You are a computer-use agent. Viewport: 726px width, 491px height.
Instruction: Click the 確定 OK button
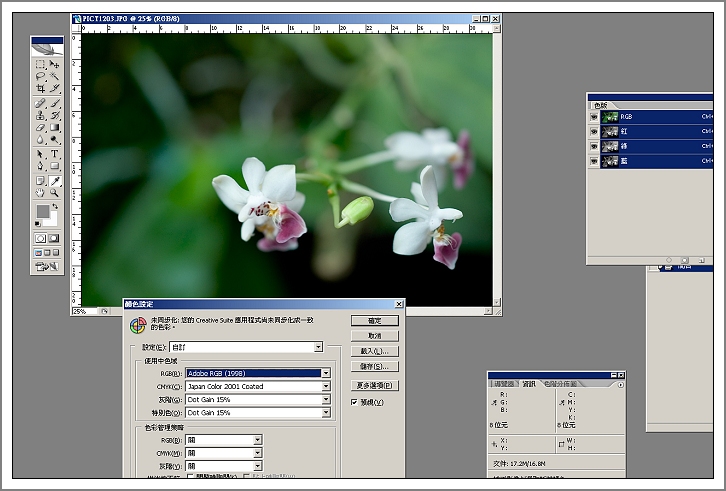point(375,321)
